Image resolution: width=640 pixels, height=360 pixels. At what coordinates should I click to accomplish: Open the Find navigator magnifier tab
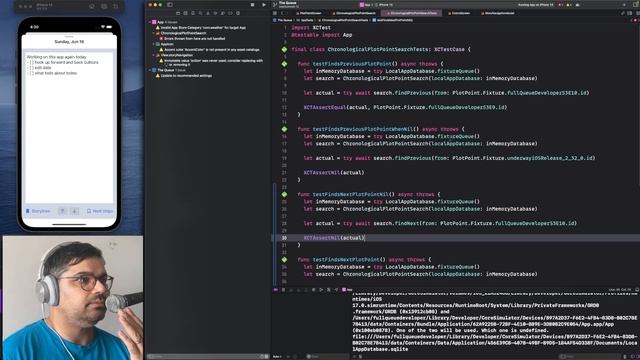pos(200,13)
